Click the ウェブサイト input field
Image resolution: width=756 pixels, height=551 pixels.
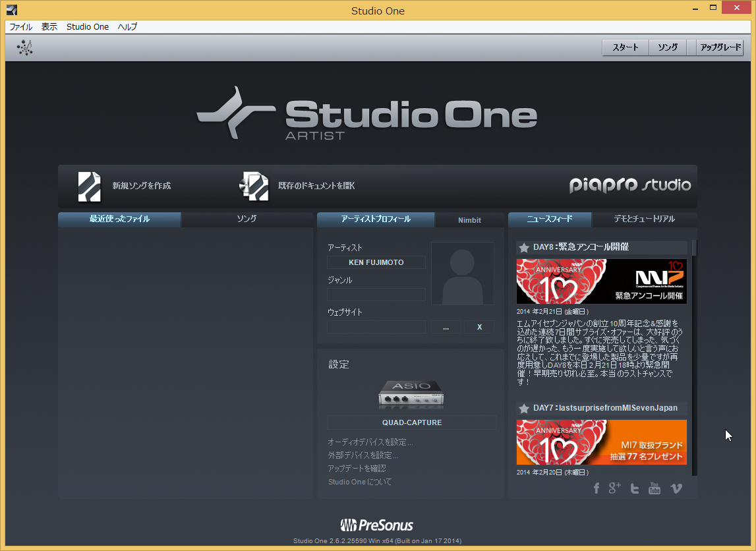tap(376, 327)
